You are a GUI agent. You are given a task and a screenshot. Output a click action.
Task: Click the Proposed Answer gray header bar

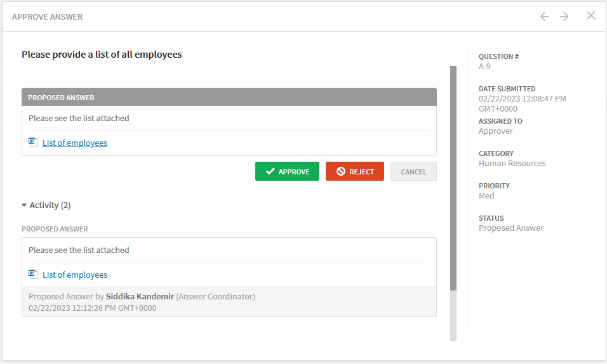click(229, 97)
